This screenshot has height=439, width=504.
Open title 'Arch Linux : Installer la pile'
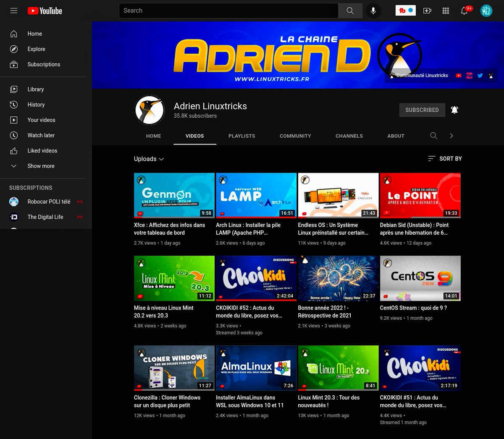(248, 229)
